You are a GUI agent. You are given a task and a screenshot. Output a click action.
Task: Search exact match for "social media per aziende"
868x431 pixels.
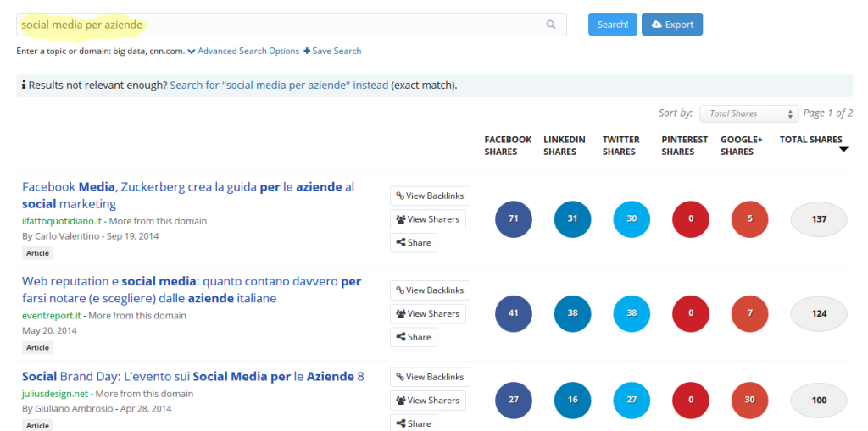[279, 86]
